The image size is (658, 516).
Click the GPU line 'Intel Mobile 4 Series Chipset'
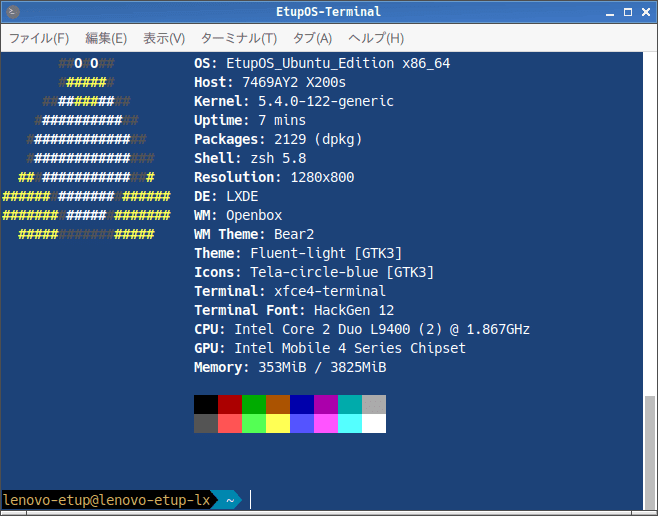[x=350, y=348]
